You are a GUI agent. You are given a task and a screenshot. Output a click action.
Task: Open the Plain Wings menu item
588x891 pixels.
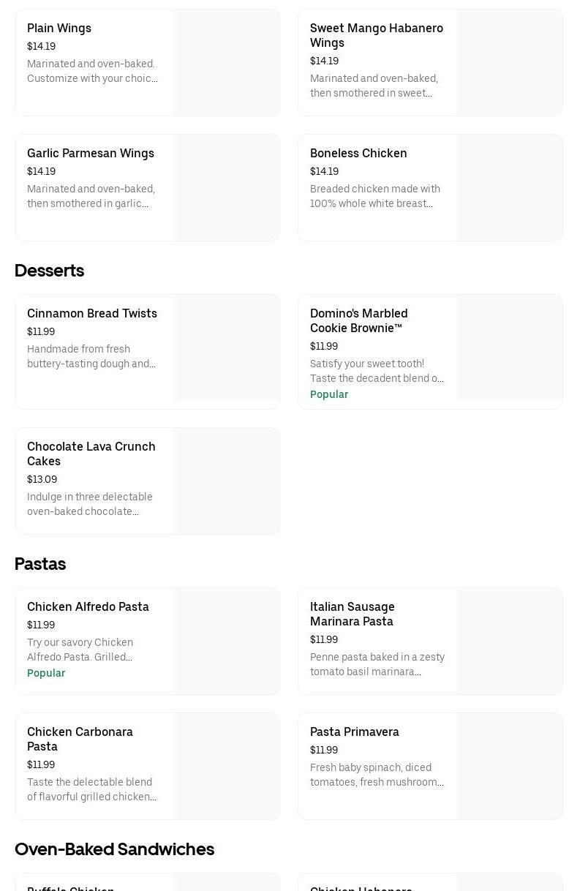point(59,29)
